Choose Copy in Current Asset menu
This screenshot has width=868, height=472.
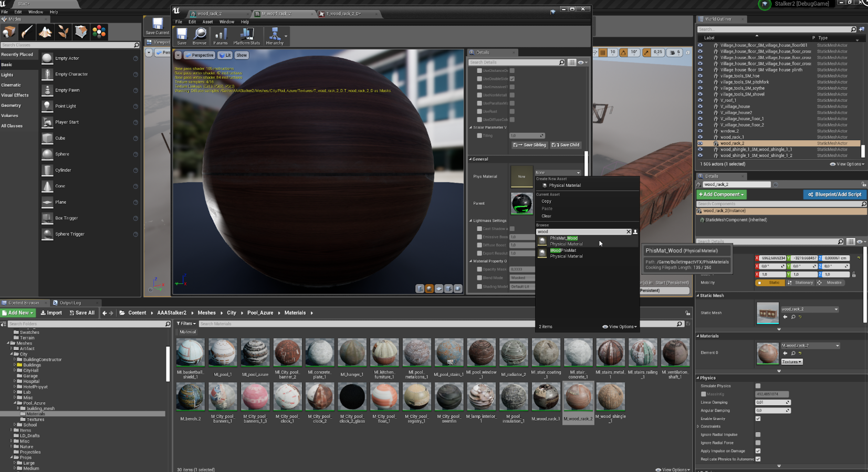click(547, 201)
